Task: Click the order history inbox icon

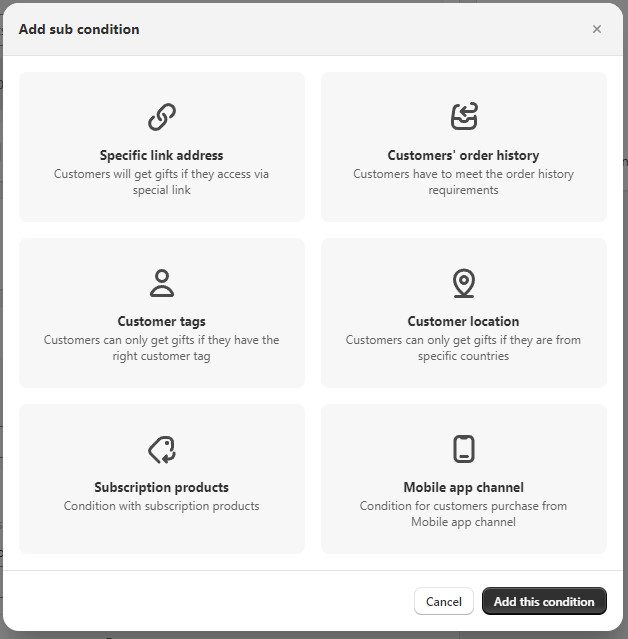Action: [x=463, y=117]
